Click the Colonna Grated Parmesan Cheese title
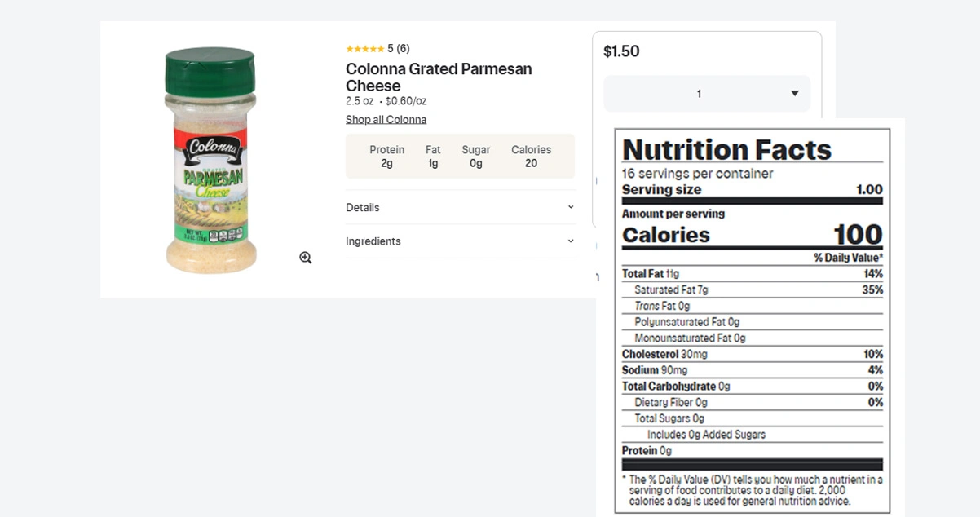 [439, 77]
